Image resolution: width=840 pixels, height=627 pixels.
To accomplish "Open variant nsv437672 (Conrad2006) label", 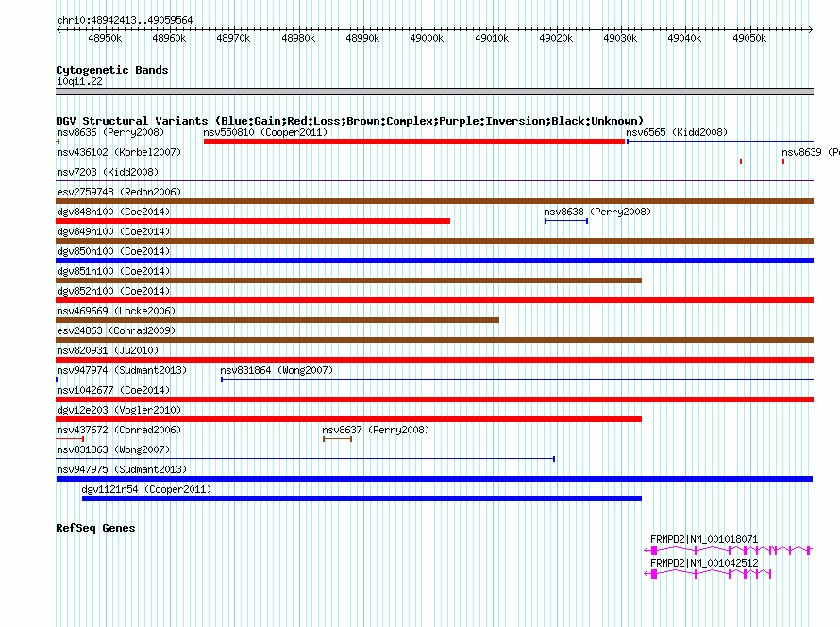I will 119,430.
